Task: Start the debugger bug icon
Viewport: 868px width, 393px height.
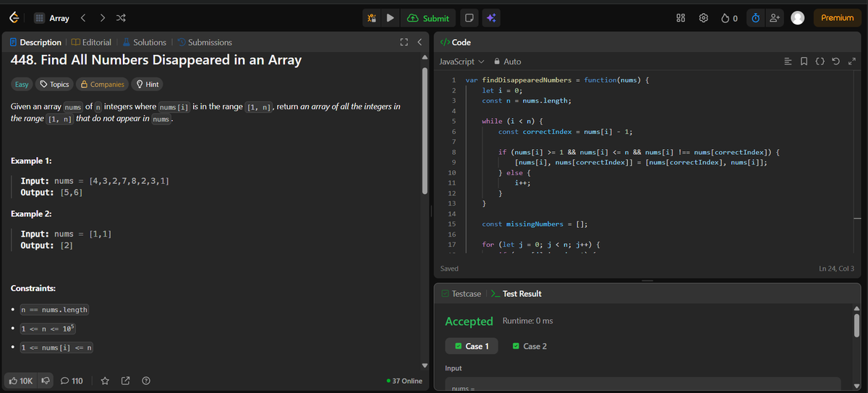Action: click(x=373, y=18)
